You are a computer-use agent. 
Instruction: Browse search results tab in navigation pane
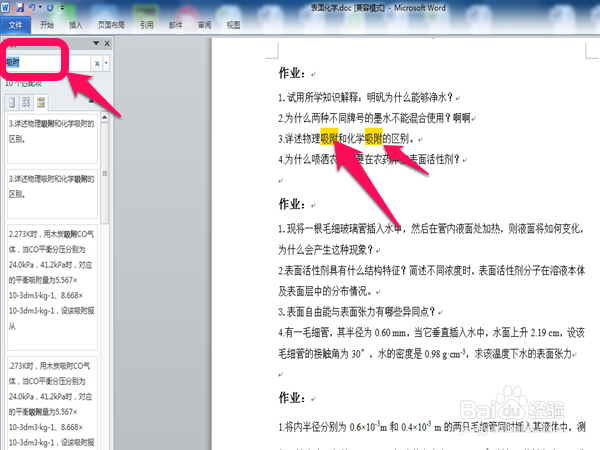tap(41, 102)
